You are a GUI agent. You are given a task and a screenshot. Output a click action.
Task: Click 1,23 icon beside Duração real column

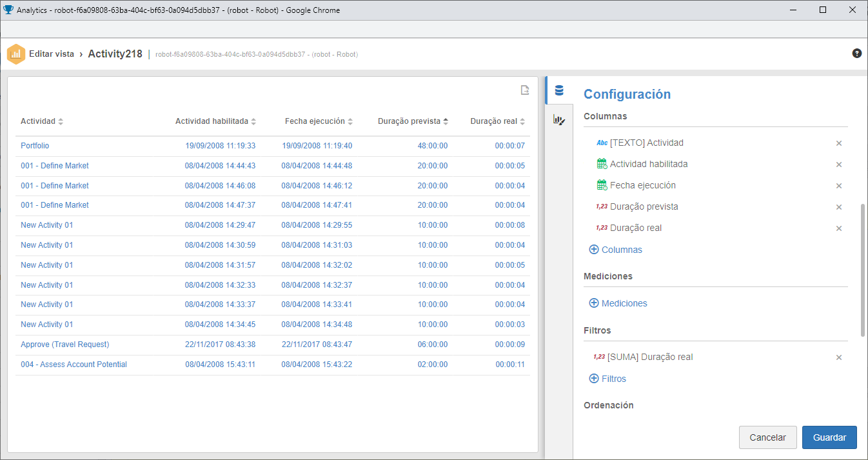pos(602,228)
